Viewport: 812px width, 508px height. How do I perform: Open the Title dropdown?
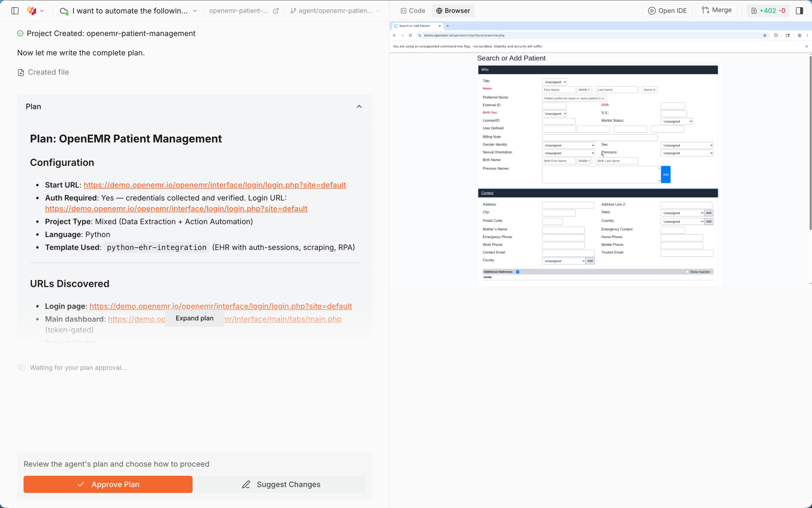click(x=554, y=82)
